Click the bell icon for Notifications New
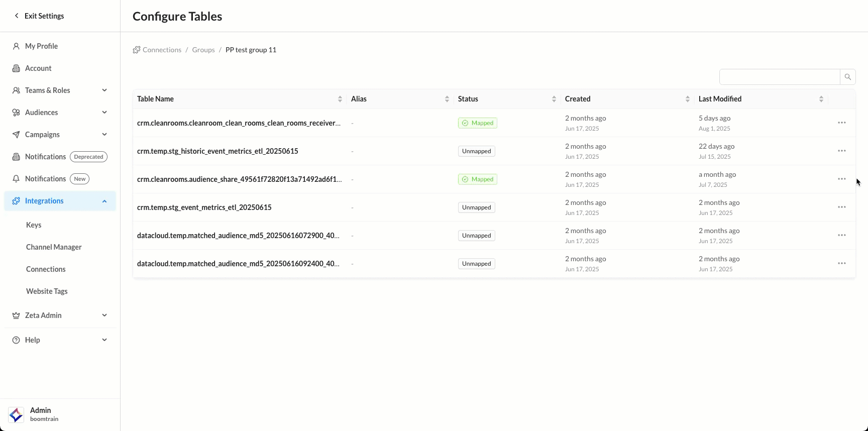This screenshot has width=868, height=431. pos(16,179)
